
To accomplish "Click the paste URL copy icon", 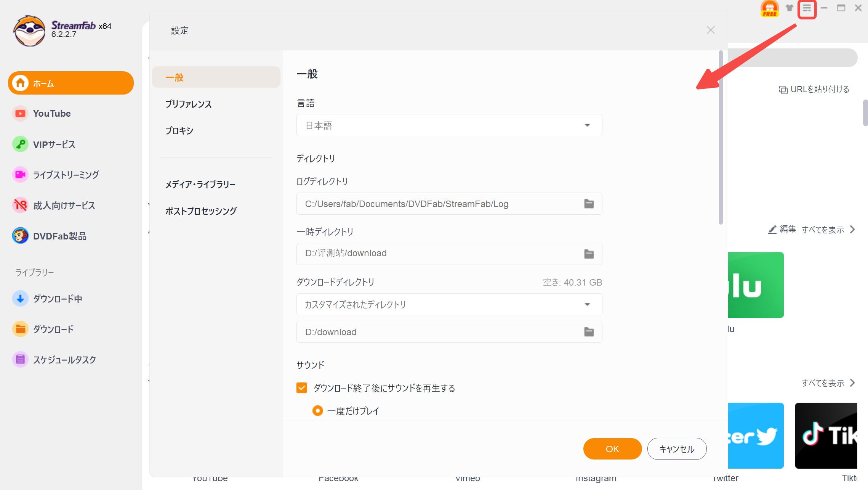I will [783, 90].
